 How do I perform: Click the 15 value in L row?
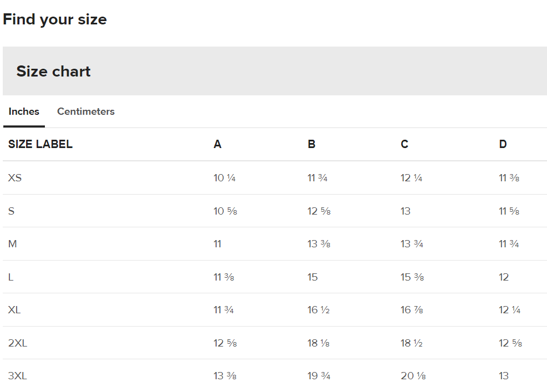pyautogui.click(x=313, y=277)
